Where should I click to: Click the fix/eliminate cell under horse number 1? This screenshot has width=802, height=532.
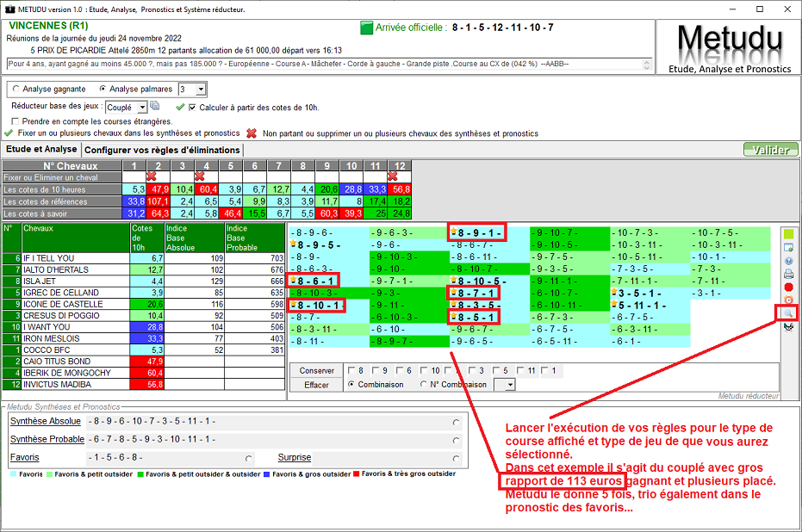point(134,177)
